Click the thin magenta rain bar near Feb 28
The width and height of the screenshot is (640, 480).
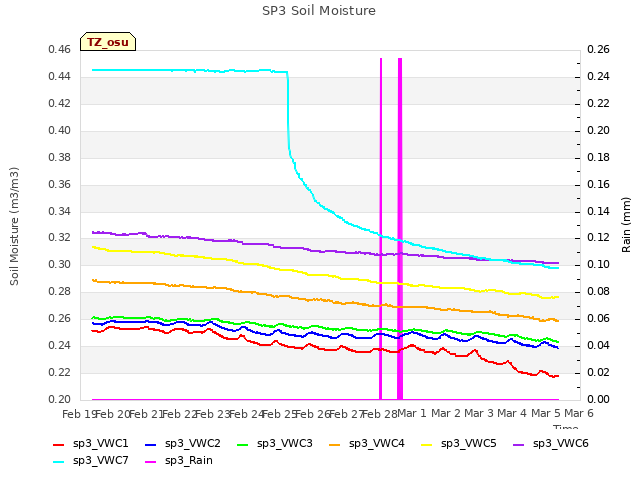tap(381, 229)
